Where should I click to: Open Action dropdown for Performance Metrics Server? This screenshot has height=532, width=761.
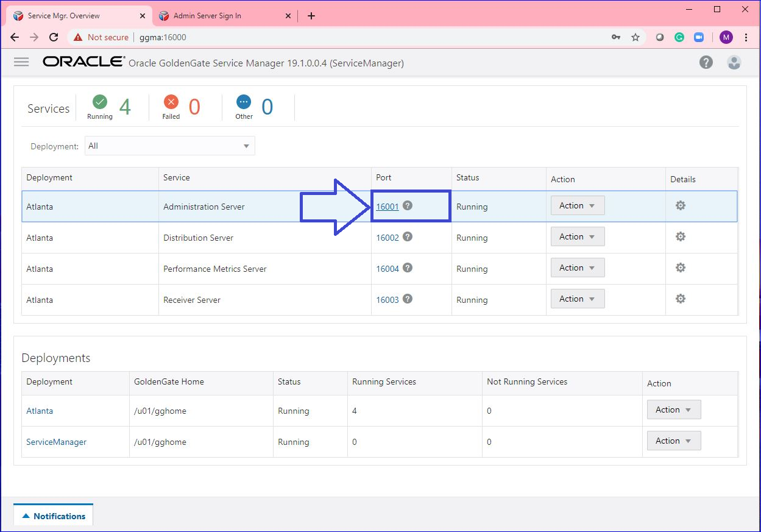578,268
